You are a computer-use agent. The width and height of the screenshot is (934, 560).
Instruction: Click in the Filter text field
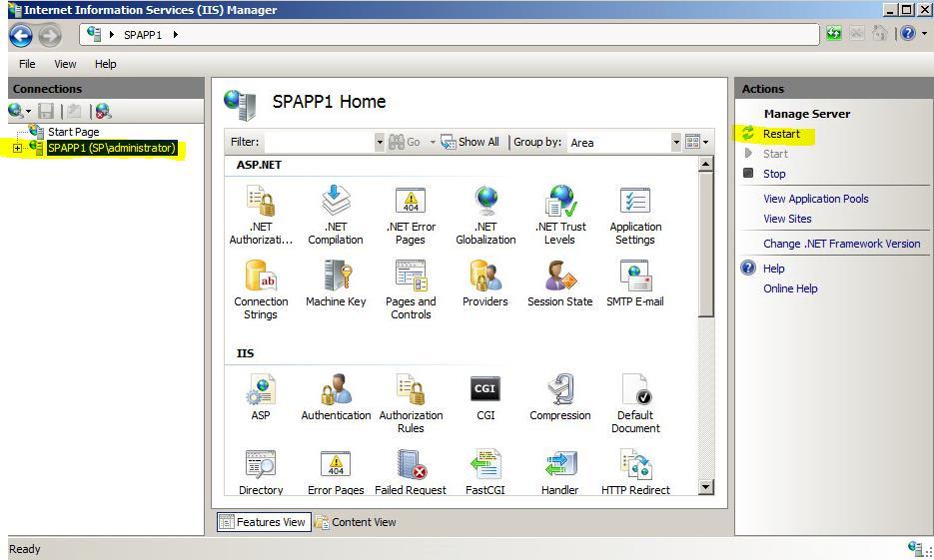tap(320, 142)
